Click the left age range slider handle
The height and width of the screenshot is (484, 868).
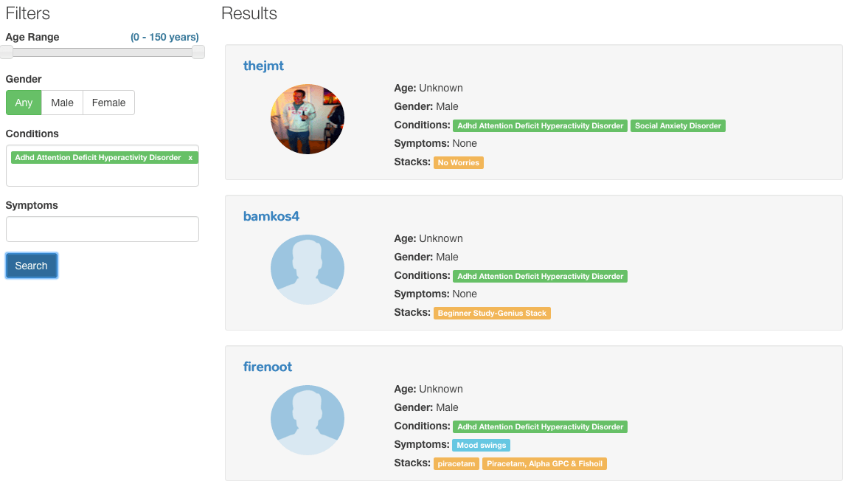pyautogui.click(x=6, y=52)
